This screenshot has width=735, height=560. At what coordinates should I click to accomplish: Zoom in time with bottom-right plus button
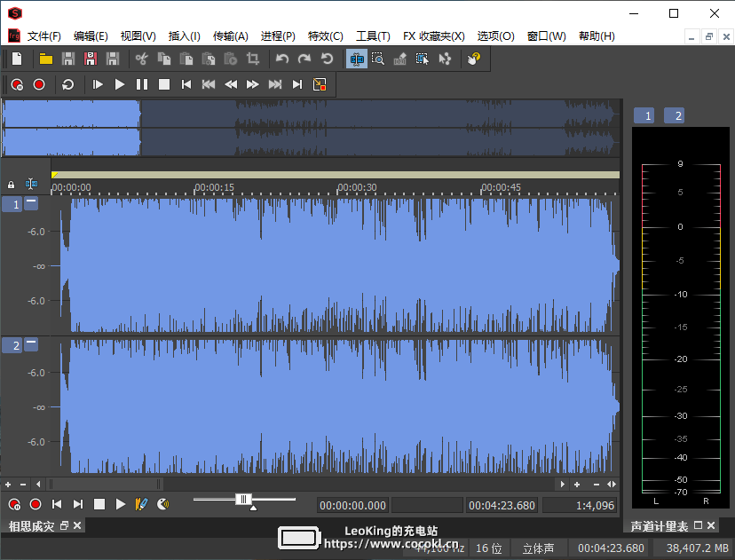577,484
